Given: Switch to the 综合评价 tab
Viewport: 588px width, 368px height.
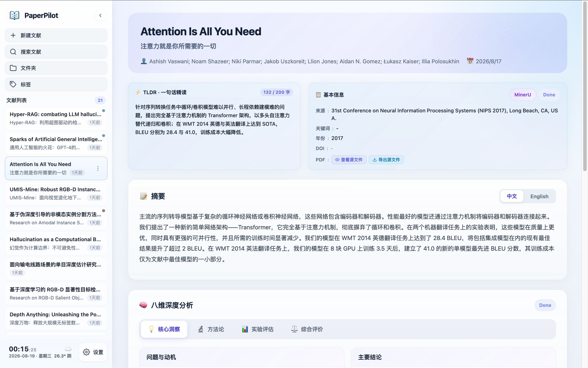Looking at the screenshot, I should click(307, 329).
